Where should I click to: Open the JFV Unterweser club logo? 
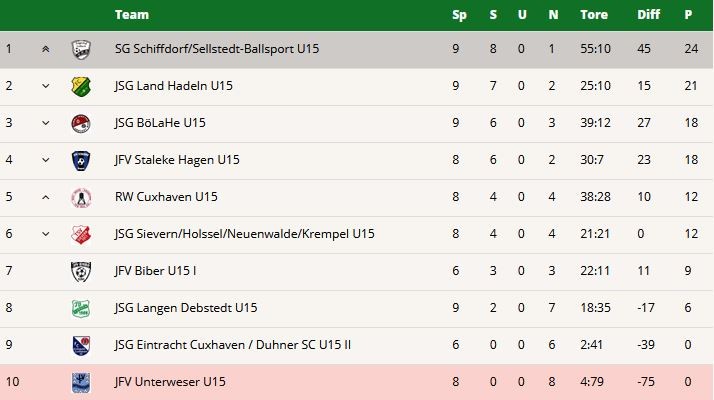[81, 382]
